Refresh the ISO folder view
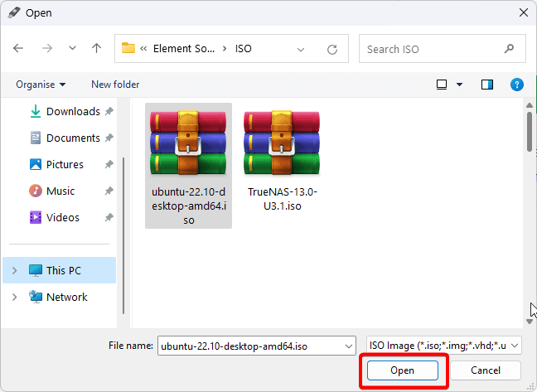 point(331,50)
